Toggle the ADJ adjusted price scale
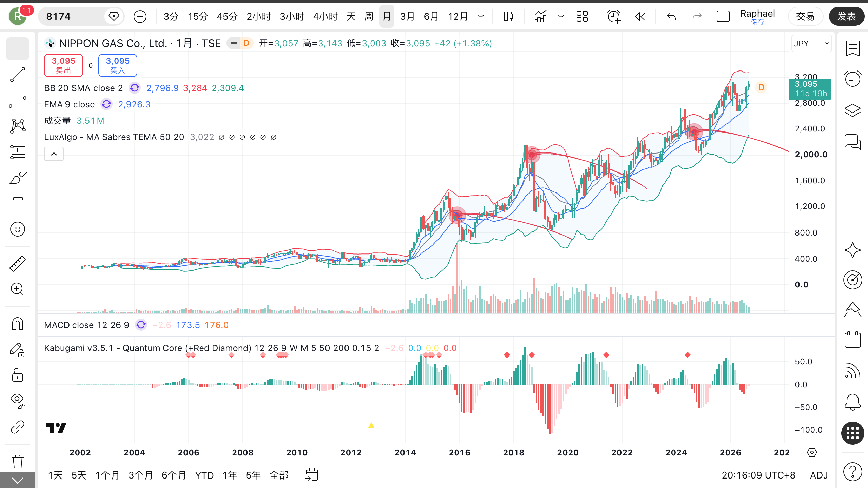Image resolution: width=868 pixels, height=488 pixels. click(x=819, y=475)
